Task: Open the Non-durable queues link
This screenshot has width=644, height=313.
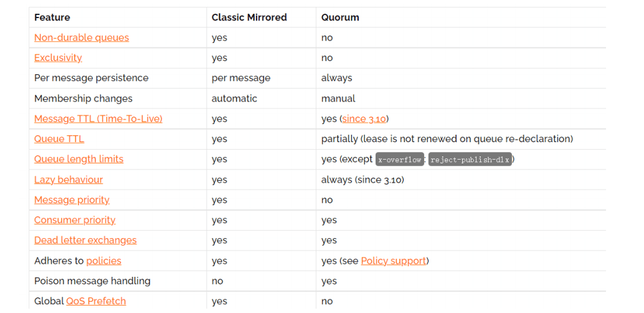Action: point(82,37)
